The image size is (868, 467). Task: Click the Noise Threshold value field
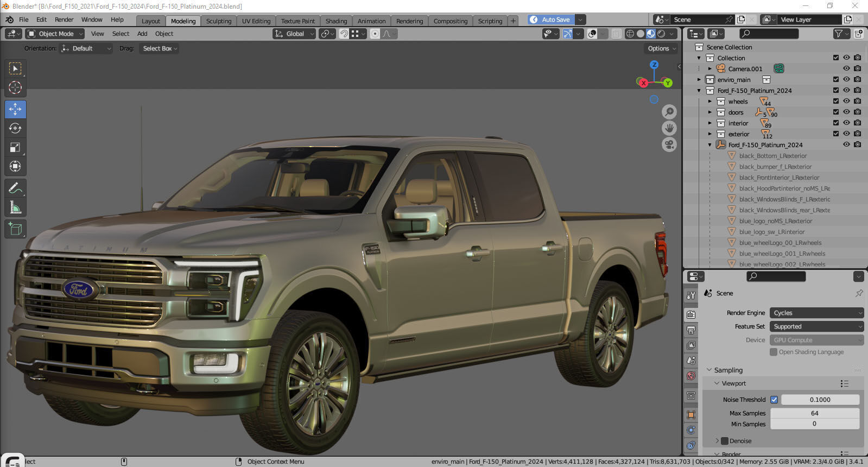tap(820, 400)
